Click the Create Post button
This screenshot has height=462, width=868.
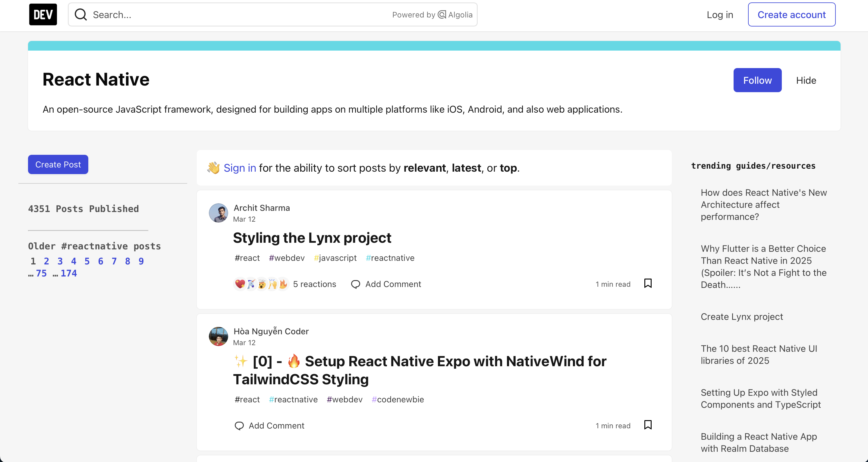pyautogui.click(x=58, y=164)
